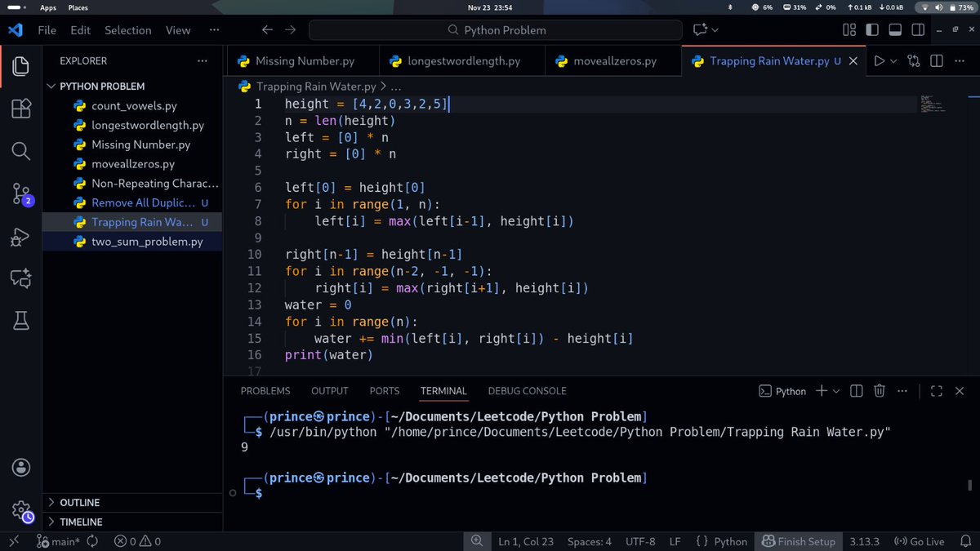
Task: Collapse the PYTHON PROBLEM folder
Action: (x=132, y=87)
